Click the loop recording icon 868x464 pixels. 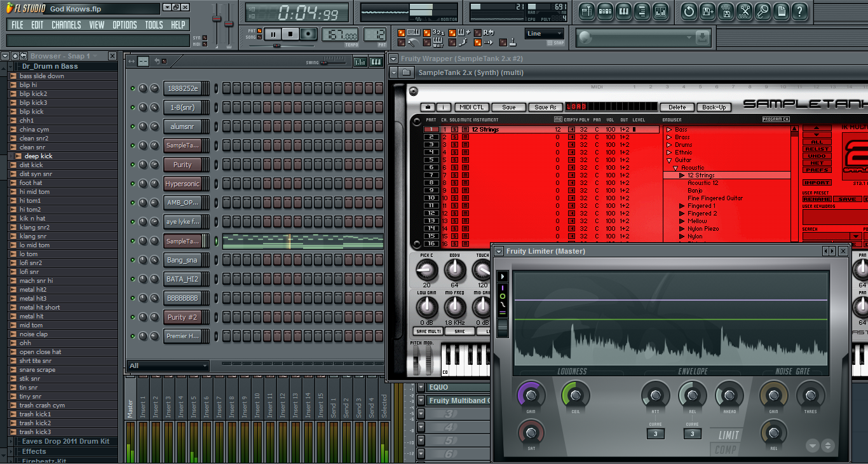tap(489, 32)
